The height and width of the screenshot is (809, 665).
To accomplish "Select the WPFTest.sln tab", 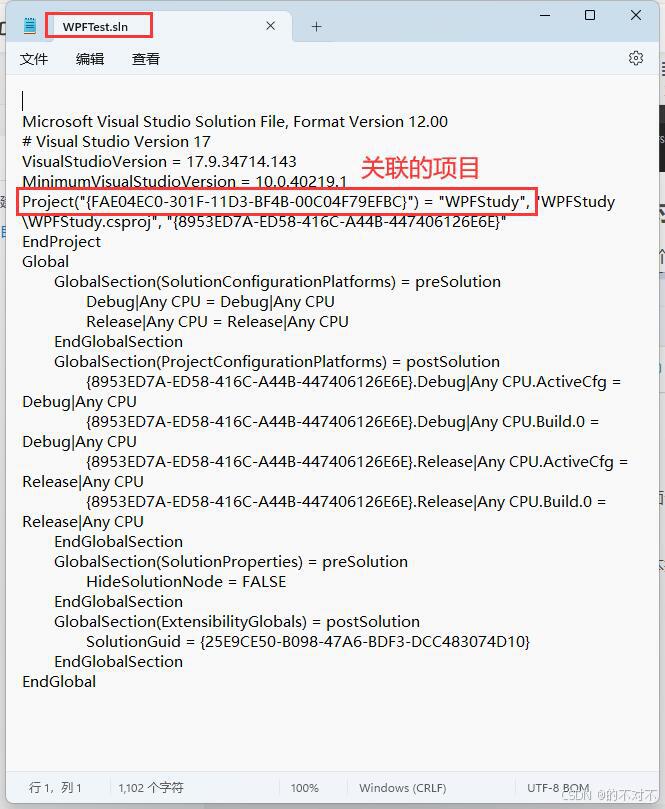I will point(95,27).
